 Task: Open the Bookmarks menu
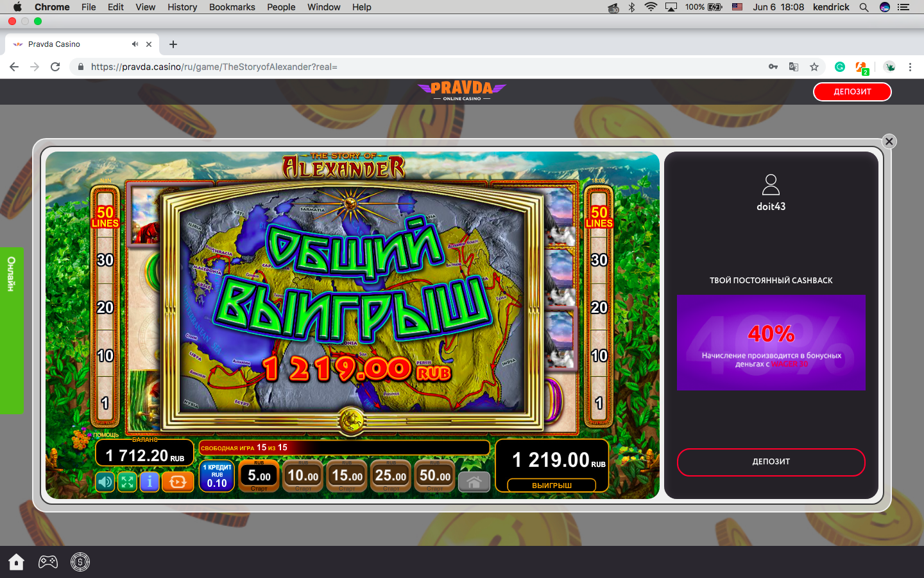tap(232, 7)
